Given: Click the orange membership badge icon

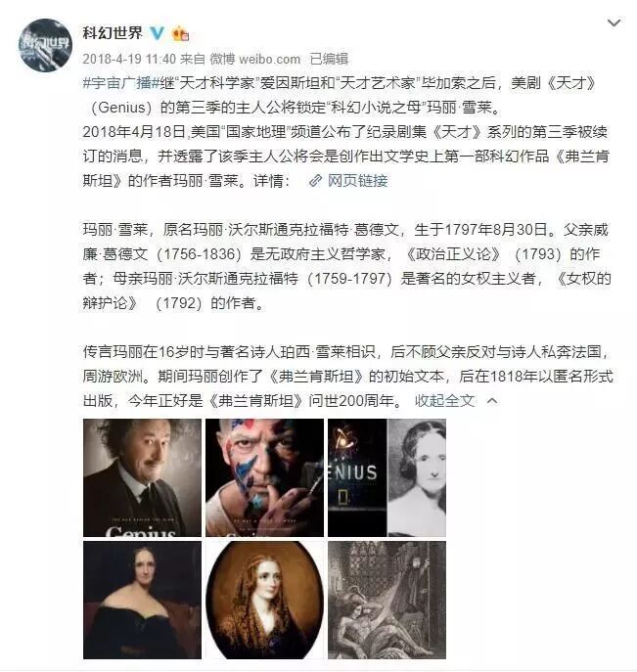Looking at the screenshot, I should tap(180, 33).
